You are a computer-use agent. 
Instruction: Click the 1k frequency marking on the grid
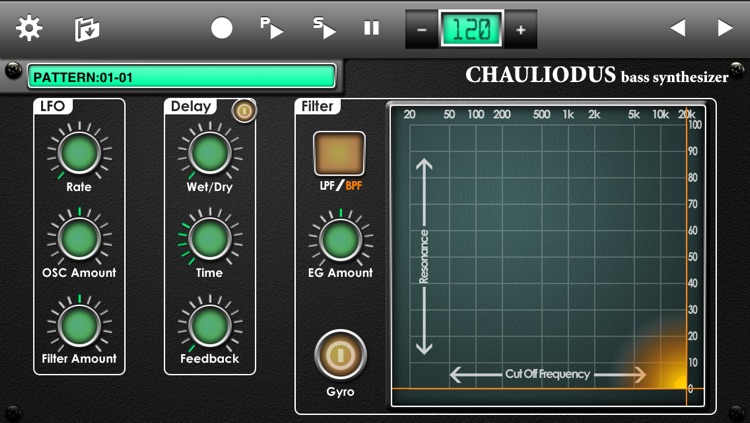click(568, 114)
